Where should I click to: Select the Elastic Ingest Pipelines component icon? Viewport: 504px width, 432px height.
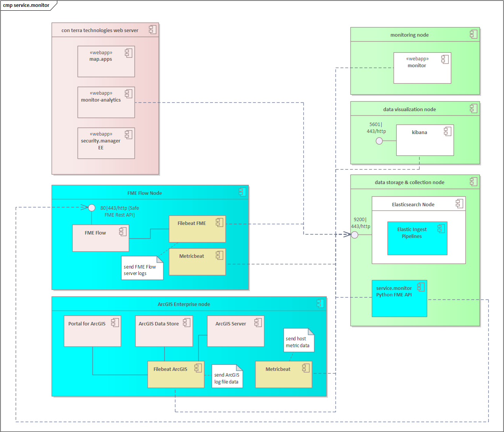click(x=442, y=228)
